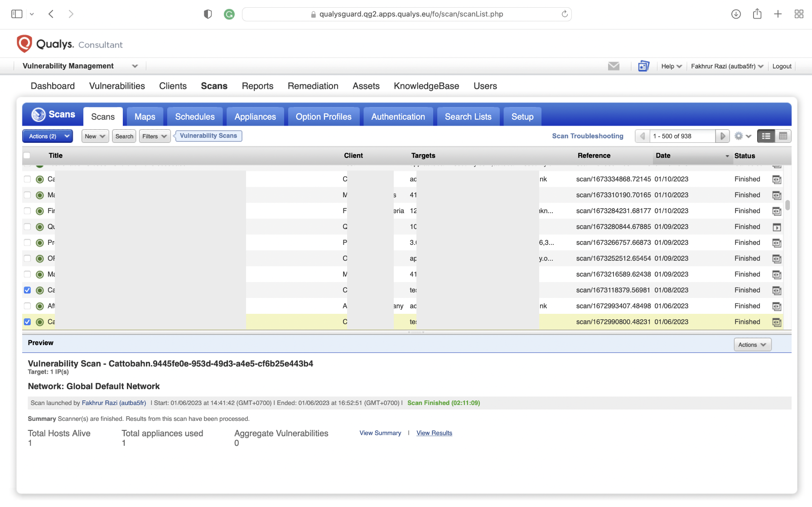Open result icon for scan/1672990800.48231
Screen dimensions: 812x507
click(x=777, y=322)
